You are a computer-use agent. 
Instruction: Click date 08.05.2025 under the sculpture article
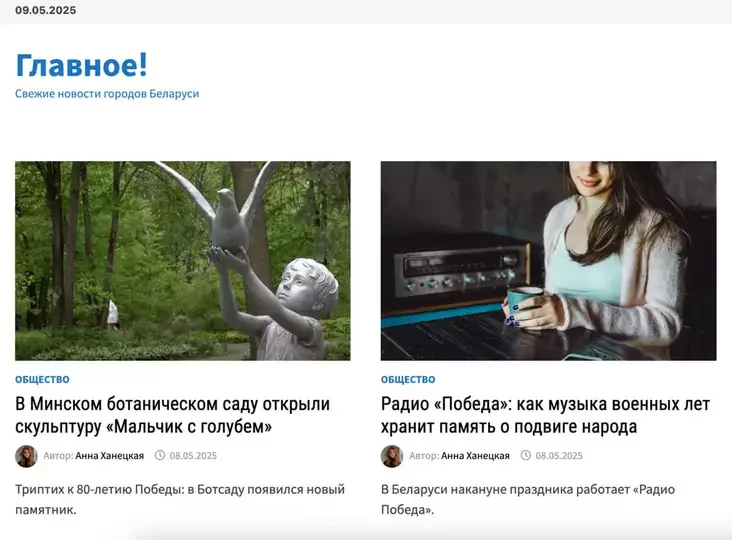pos(193,456)
